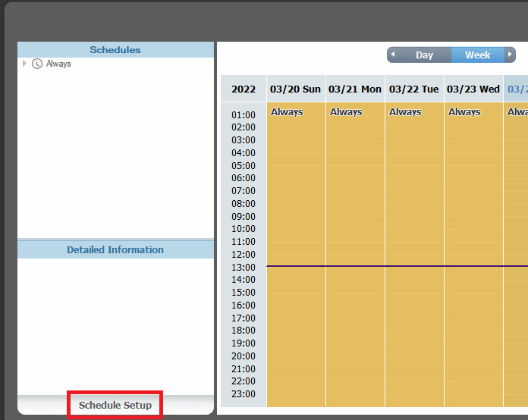Select the Always block on Sunday 03/20

pyautogui.click(x=296, y=255)
